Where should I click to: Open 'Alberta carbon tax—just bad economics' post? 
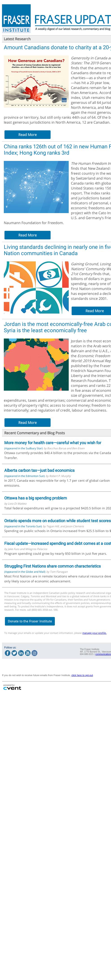39,470
